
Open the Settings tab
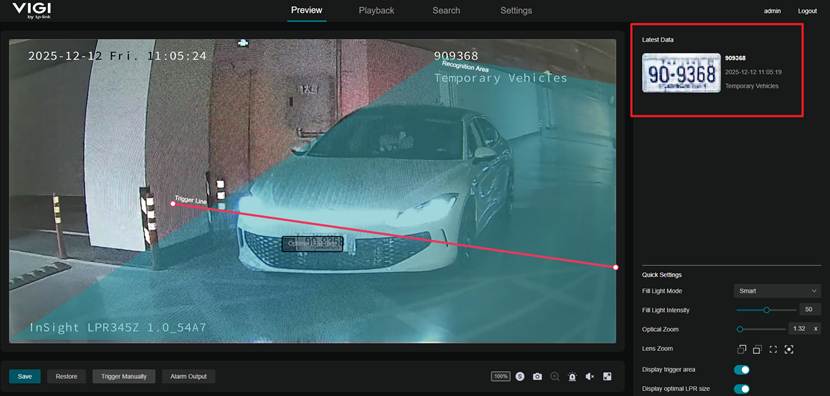516,11
